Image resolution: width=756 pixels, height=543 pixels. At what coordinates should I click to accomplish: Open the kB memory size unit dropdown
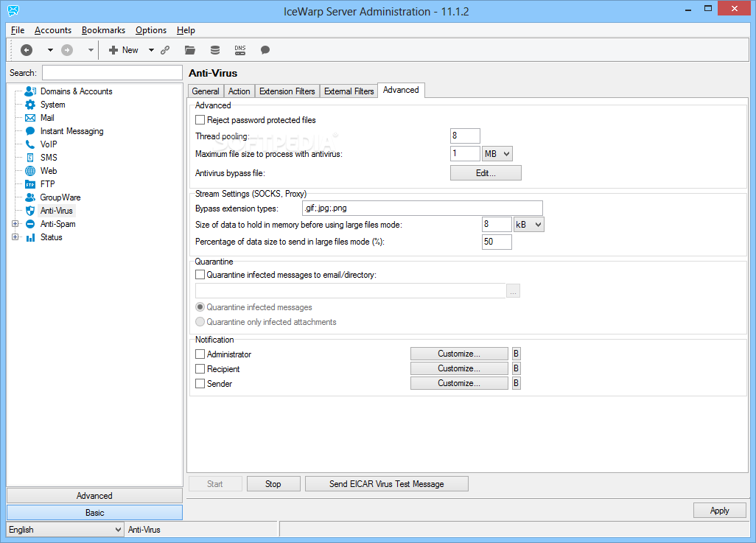[x=528, y=224]
